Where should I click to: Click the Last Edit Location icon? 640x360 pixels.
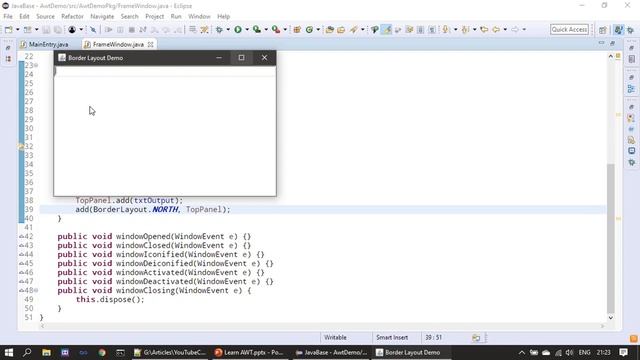(484, 29)
